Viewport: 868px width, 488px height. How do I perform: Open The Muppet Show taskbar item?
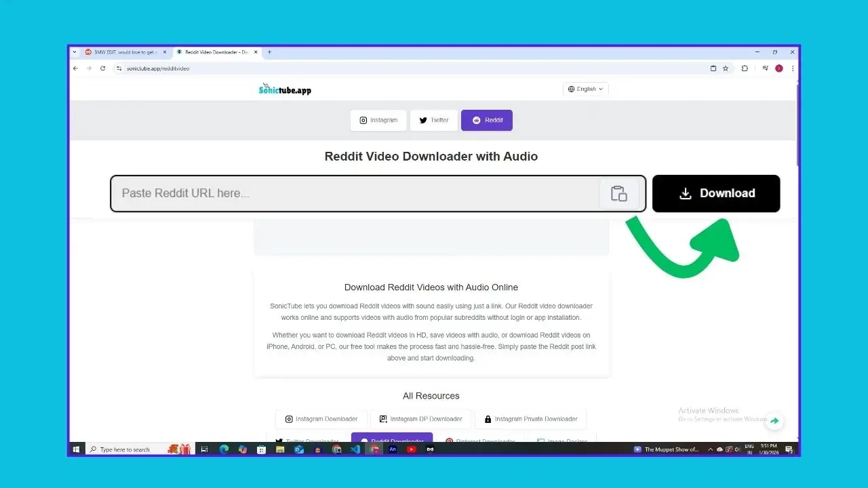point(667,449)
